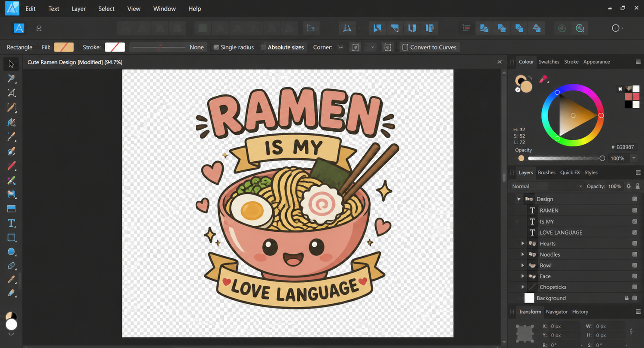Click the fourth blue arrange icon before green icons
The height and width of the screenshot is (348, 644).
(x=536, y=28)
